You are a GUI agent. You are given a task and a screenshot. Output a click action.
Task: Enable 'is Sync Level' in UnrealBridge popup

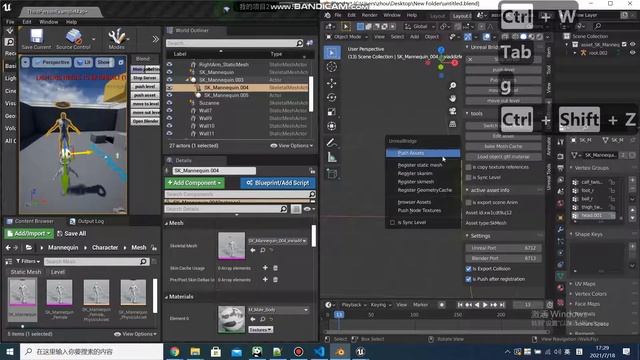pyautogui.click(x=392, y=223)
